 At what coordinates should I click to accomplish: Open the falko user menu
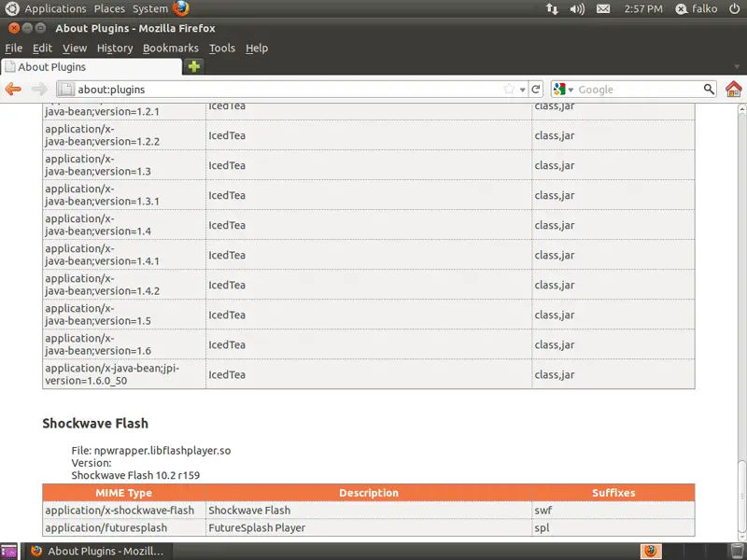coord(697,8)
